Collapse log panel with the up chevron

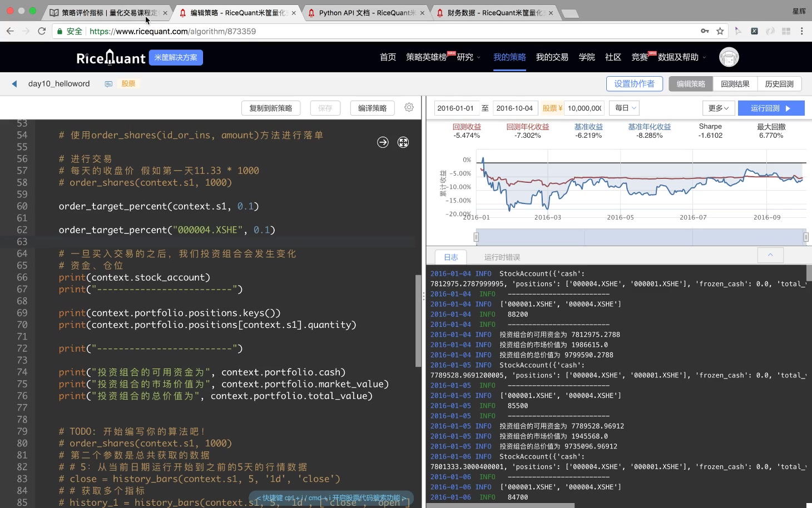coord(770,255)
